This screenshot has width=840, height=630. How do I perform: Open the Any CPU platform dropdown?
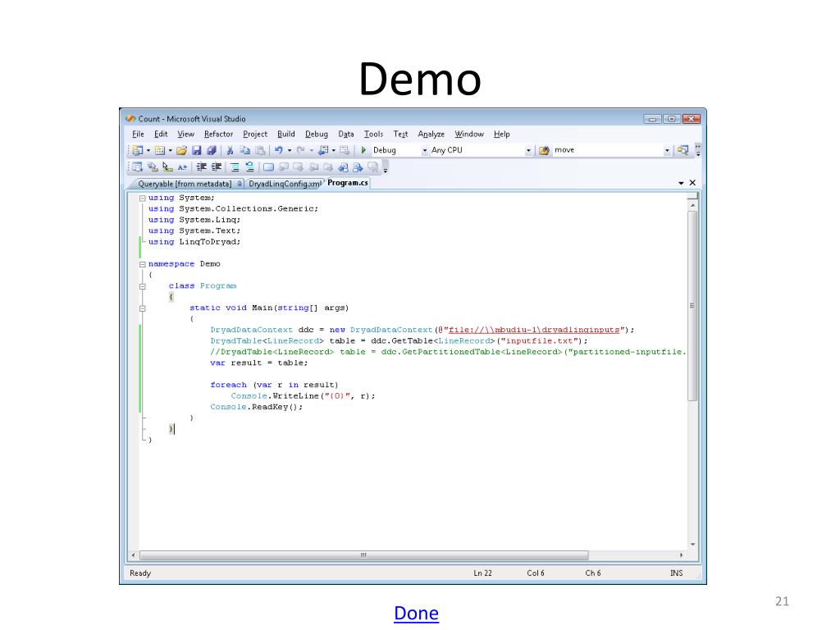[x=528, y=151]
